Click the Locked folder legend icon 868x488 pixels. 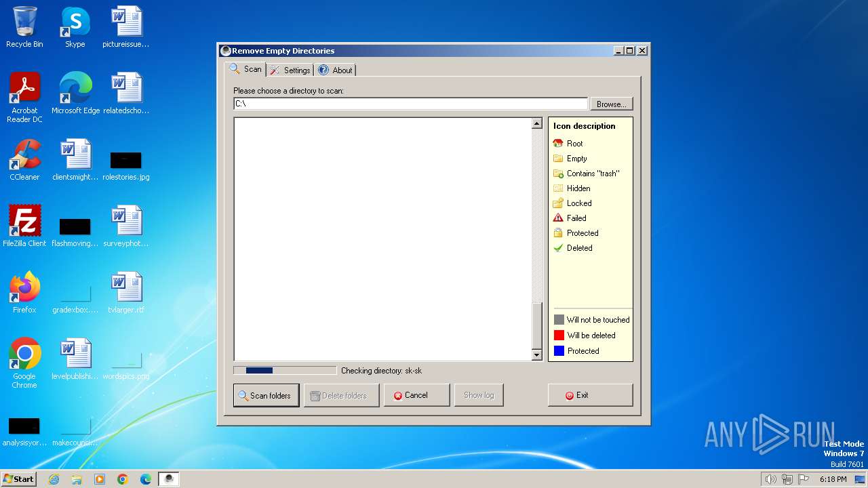(558, 203)
